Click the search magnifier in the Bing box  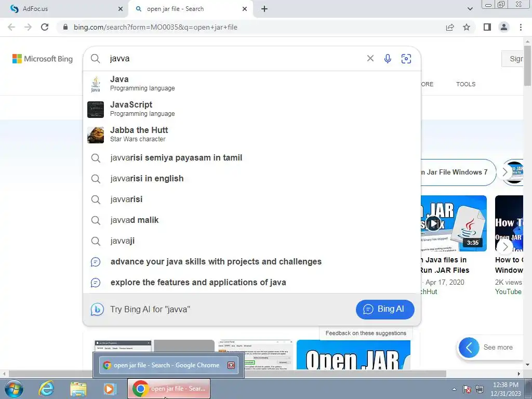96,58
